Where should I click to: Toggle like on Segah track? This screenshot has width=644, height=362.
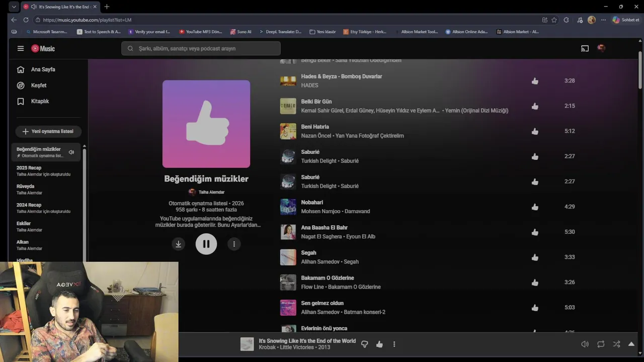pyautogui.click(x=535, y=257)
